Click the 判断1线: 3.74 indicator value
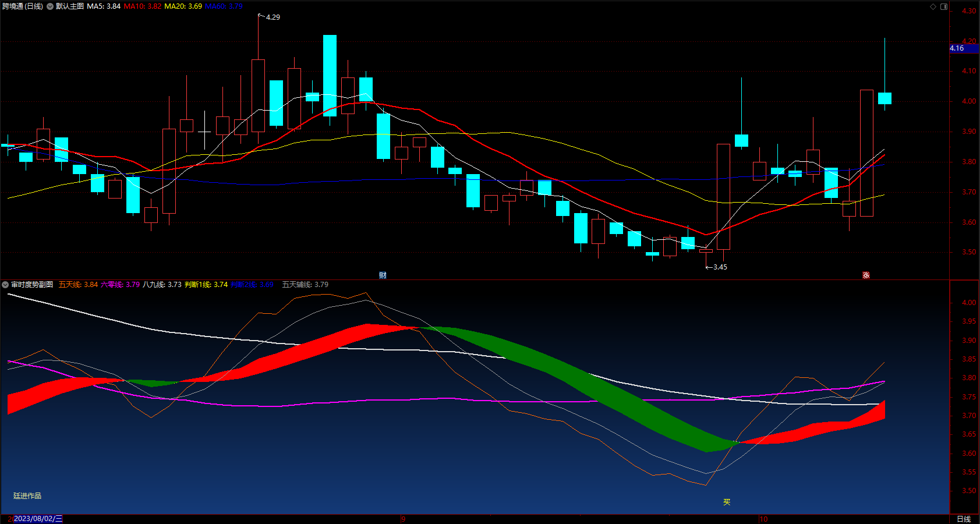Screen dimensions: 980x524 tap(206, 285)
